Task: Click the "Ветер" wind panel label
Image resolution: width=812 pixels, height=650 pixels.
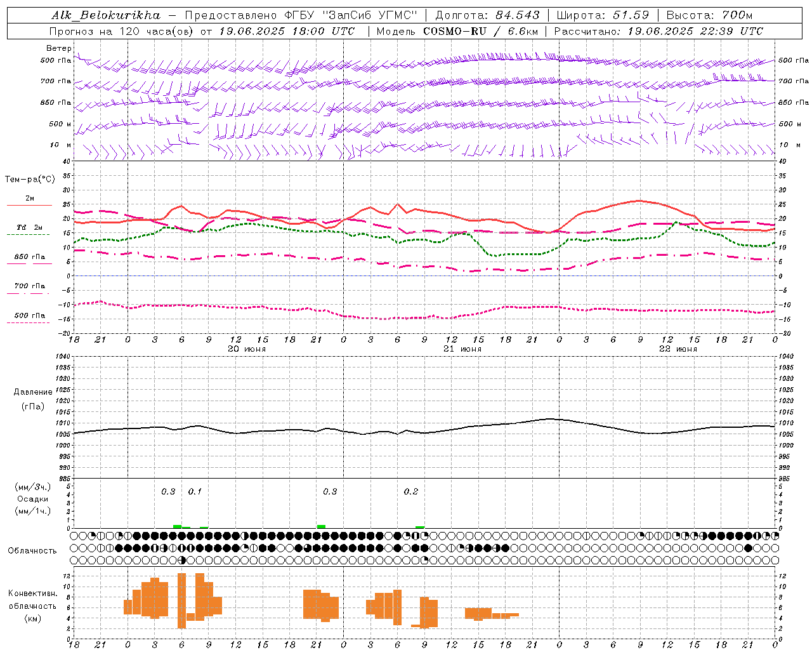Action: point(59,48)
